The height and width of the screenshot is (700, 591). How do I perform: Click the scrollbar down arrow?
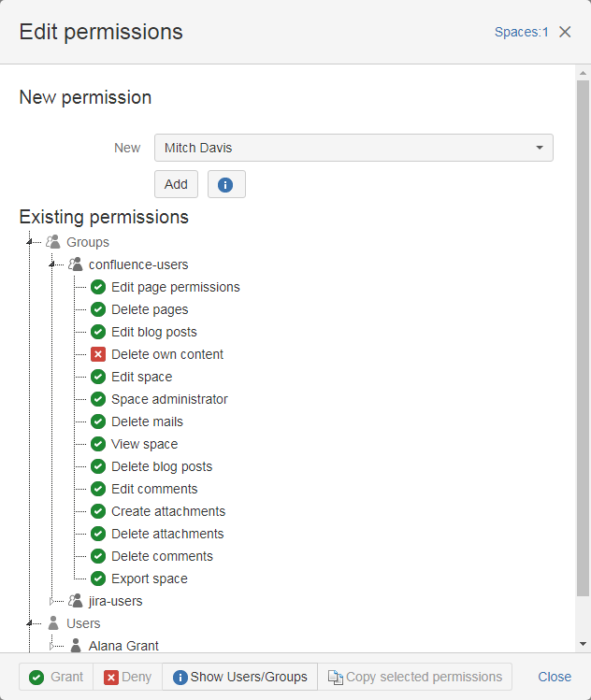pyautogui.click(x=584, y=644)
